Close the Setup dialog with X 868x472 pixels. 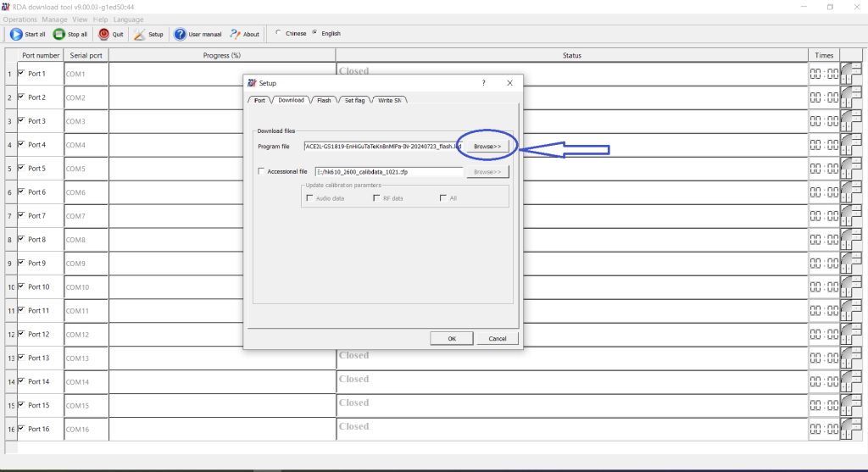(x=509, y=83)
